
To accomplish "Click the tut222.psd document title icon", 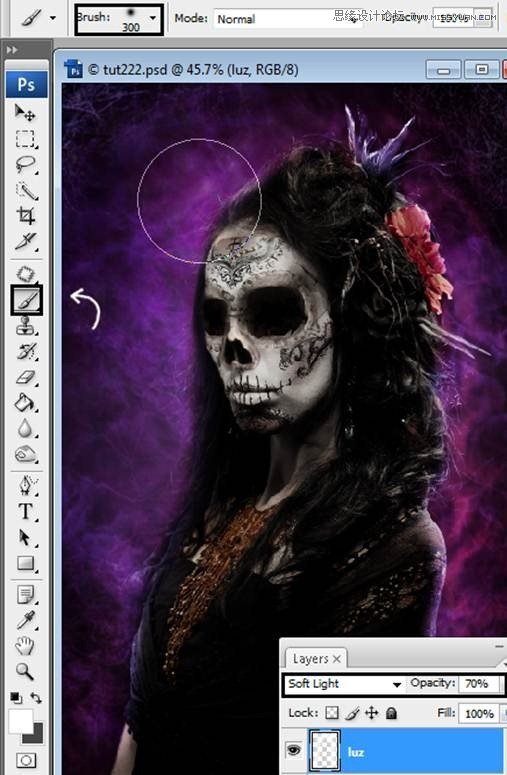I will tap(74, 69).
